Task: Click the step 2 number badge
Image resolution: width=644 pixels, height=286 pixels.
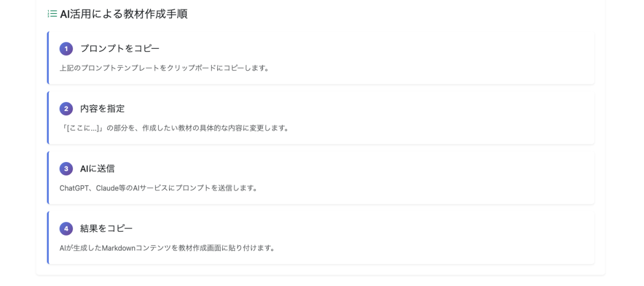Action: 66,109
